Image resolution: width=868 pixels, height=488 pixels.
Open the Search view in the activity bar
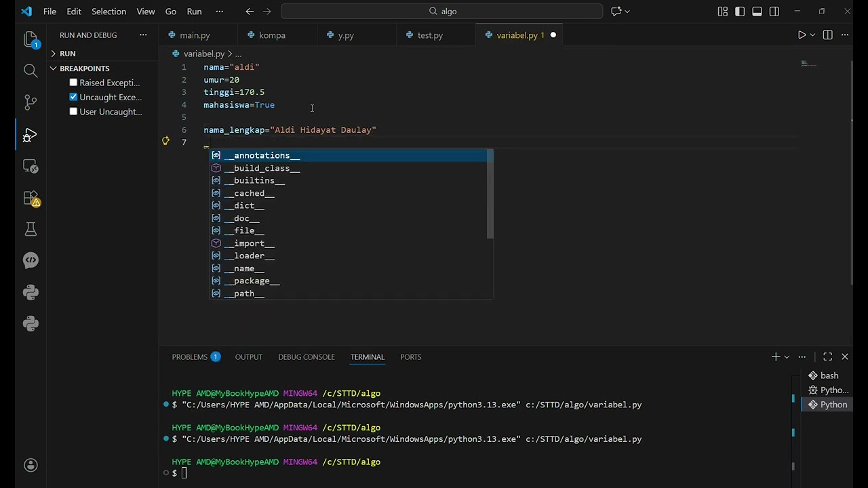point(31,70)
